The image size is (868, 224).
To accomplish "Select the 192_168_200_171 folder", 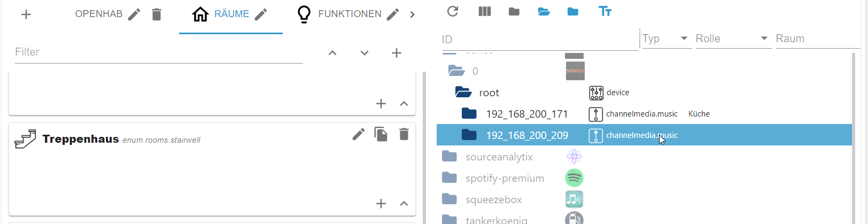I will (x=526, y=114).
